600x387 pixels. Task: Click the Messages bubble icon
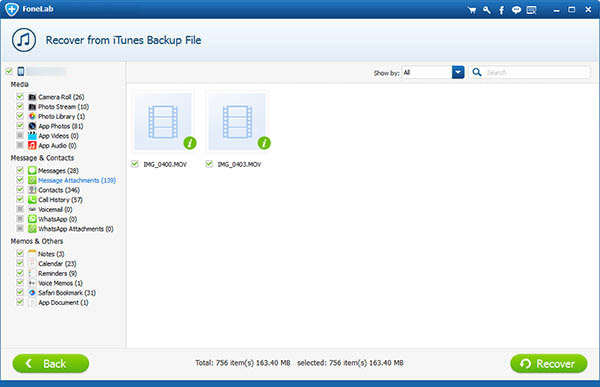pyautogui.click(x=32, y=170)
